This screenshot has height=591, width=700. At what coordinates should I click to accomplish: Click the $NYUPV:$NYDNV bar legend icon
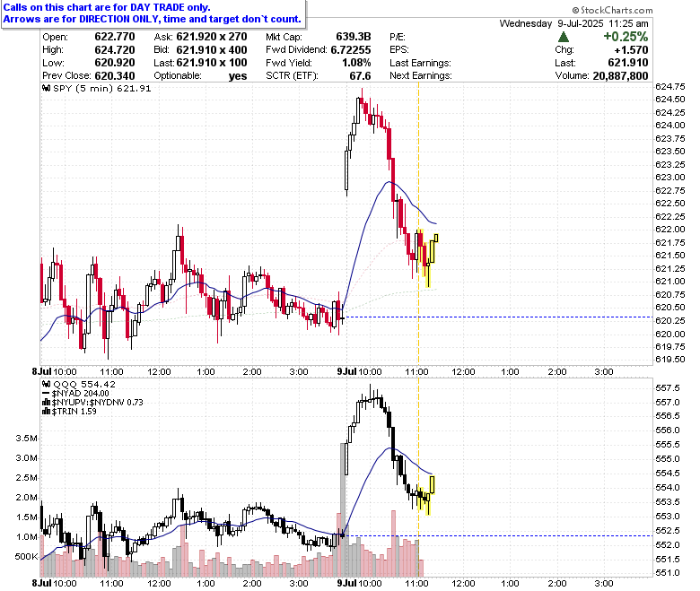[x=46, y=403]
